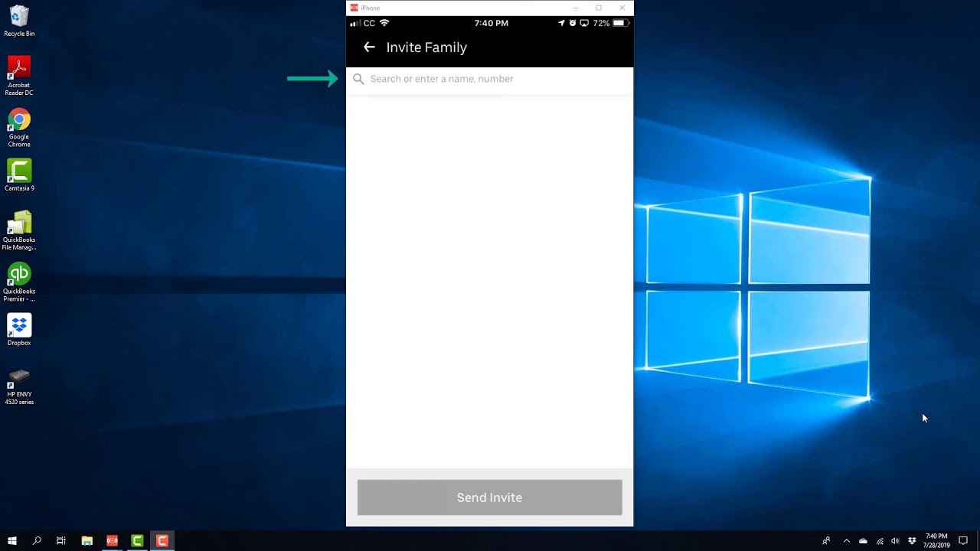Open the volume speaker tray icon
This screenshot has height=551, width=980.
pyautogui.click(x=896, y=541)
